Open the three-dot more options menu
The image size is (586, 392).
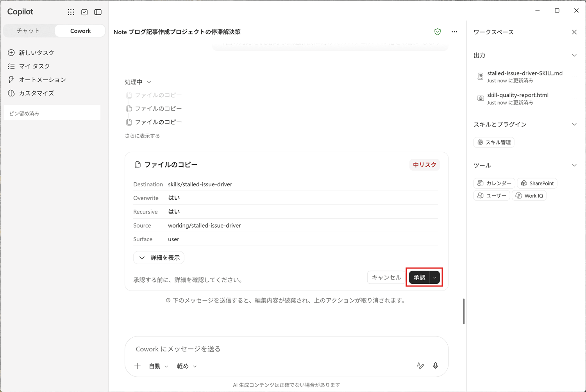click(454, 32)
